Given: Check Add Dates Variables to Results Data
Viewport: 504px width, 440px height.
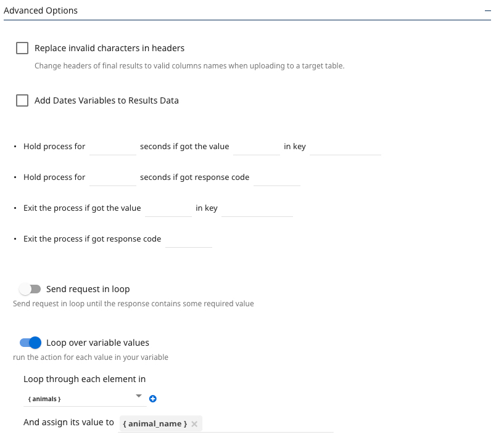Looking at the screenshot, I should (x=22, y=100).
